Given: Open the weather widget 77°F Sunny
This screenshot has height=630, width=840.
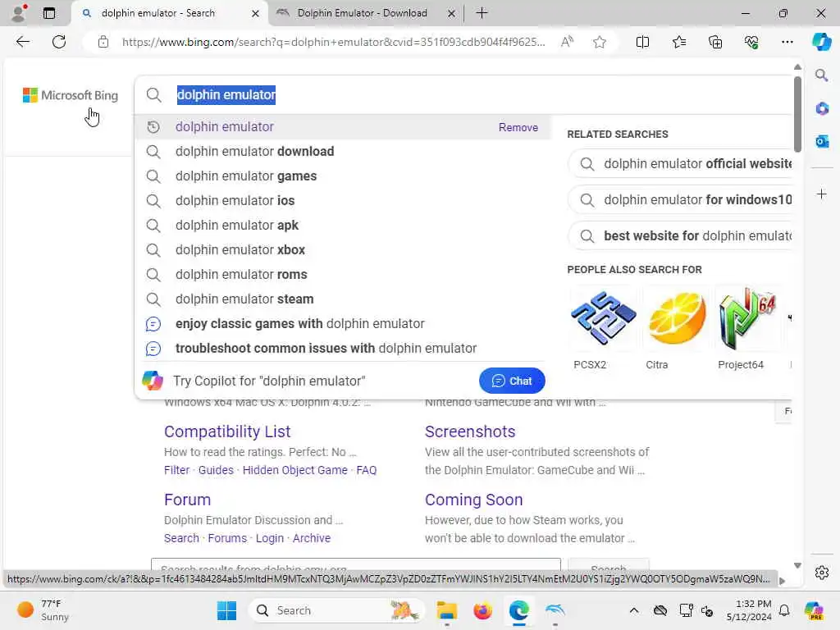Looking at the screenshot, I should click(x=43, y=610).
